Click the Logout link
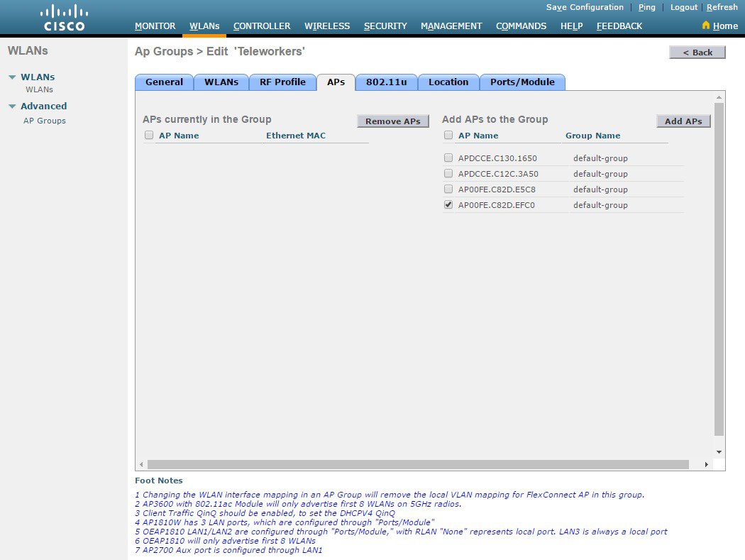Viewport: 745px width, 560px height. click(684, 7)
